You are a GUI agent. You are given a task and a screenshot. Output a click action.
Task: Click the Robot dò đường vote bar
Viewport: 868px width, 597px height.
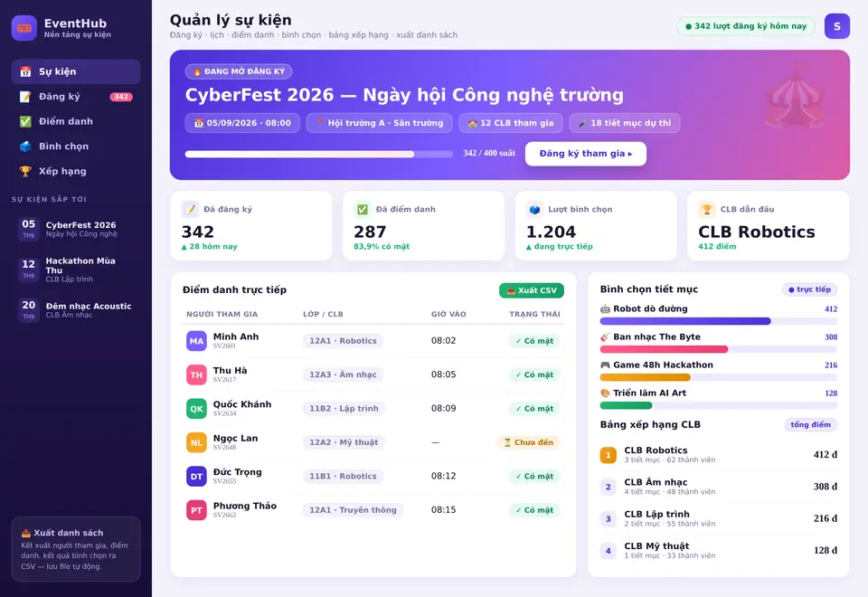[x=719, y=321]
